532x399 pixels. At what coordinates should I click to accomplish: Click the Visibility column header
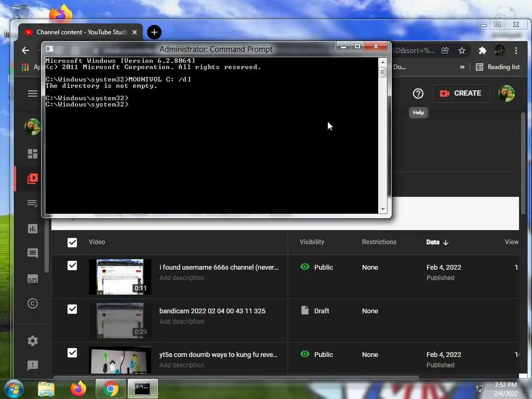(x=312, y=242)
